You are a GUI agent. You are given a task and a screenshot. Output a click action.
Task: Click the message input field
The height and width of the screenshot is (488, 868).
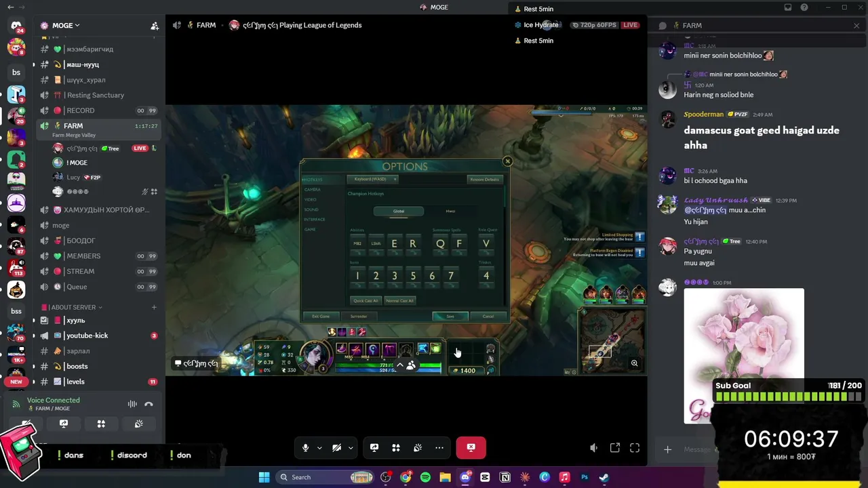[696, 449]
